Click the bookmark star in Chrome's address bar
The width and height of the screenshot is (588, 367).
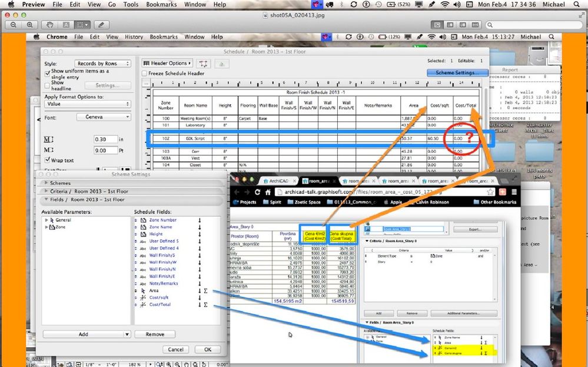click(490, 192)
